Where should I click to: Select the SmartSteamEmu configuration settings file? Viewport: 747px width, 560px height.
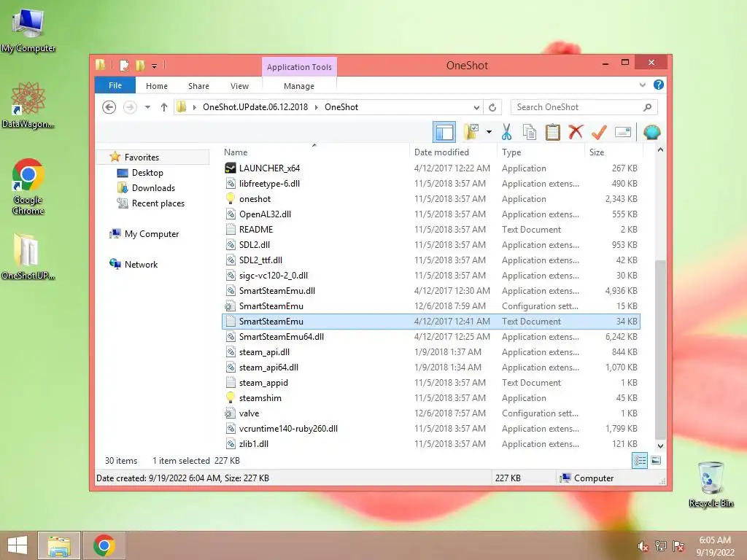point(430,306)
